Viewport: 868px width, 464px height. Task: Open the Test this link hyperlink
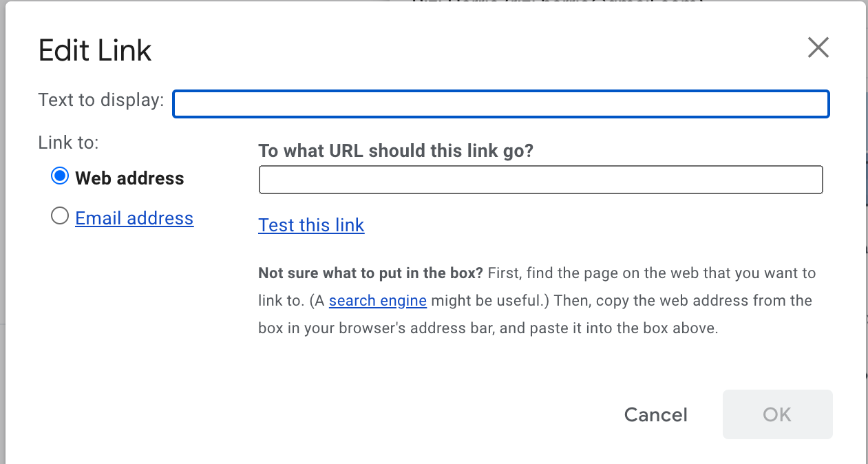(x=311, y=225)
